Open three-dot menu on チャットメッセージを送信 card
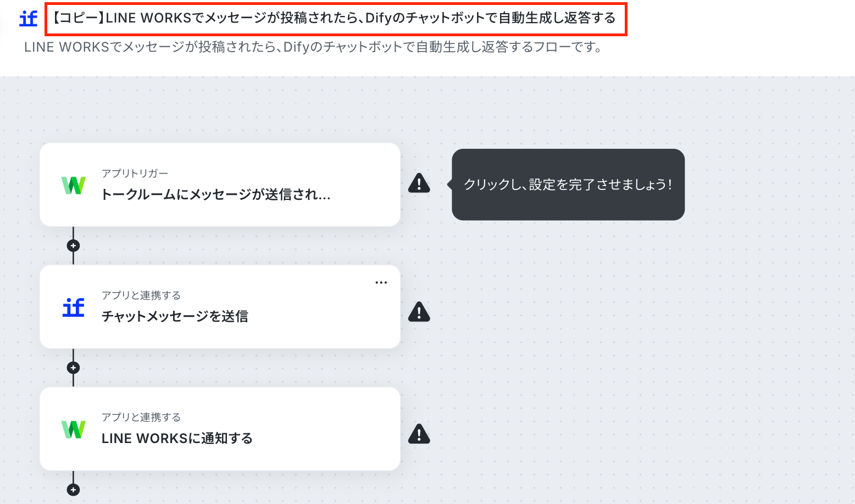This screenshot has width=855, height=504. (381, 283)
